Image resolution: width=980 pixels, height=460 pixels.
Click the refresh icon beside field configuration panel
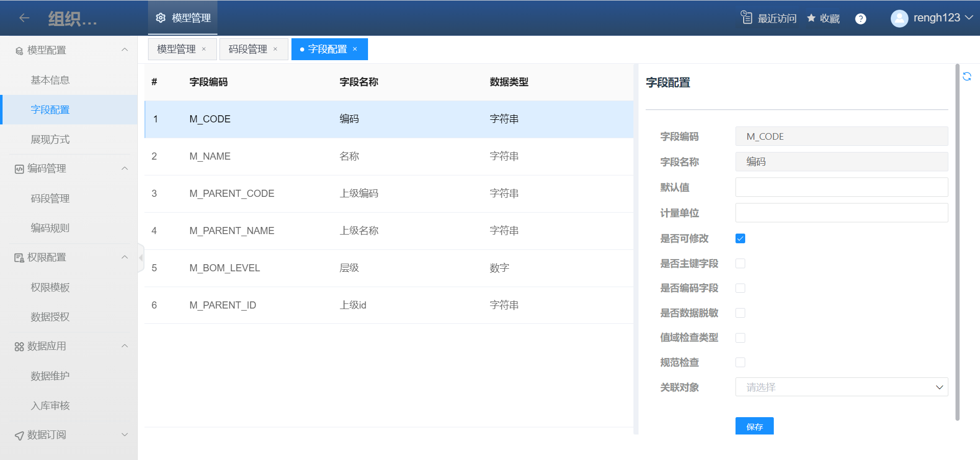[967, 76]
